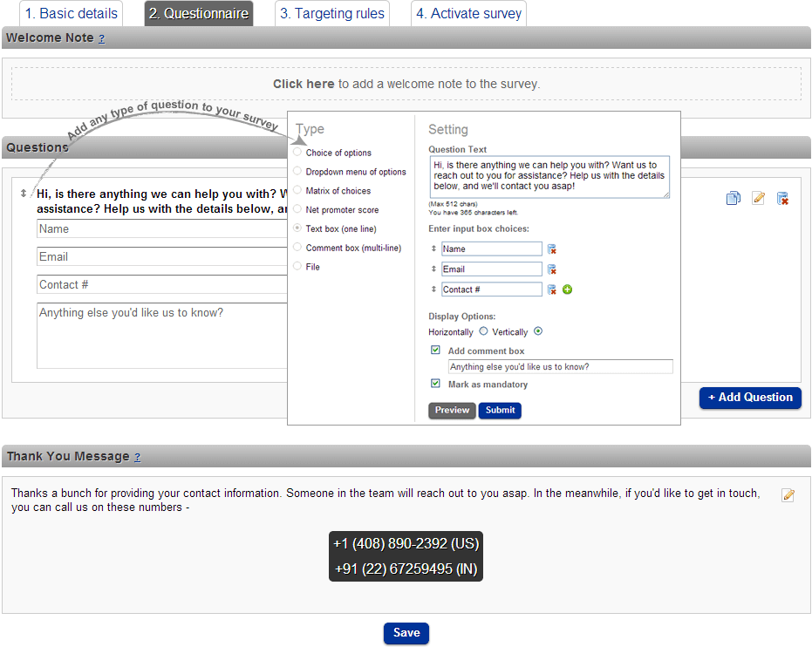Remove the Email input box choice

[551, 269]
